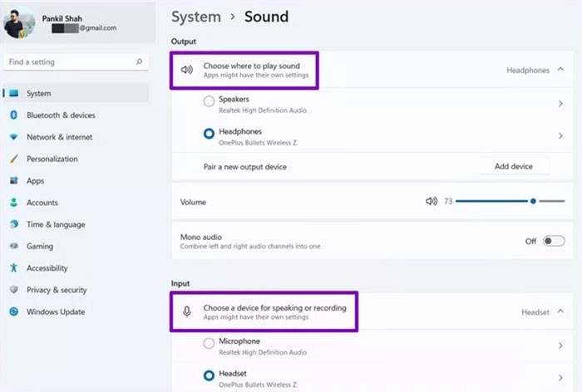Click the Gaming controller icon
Image resolution: width=582 pixels, height=392 pixels.
pyautogui.click(x=14, y=247)
